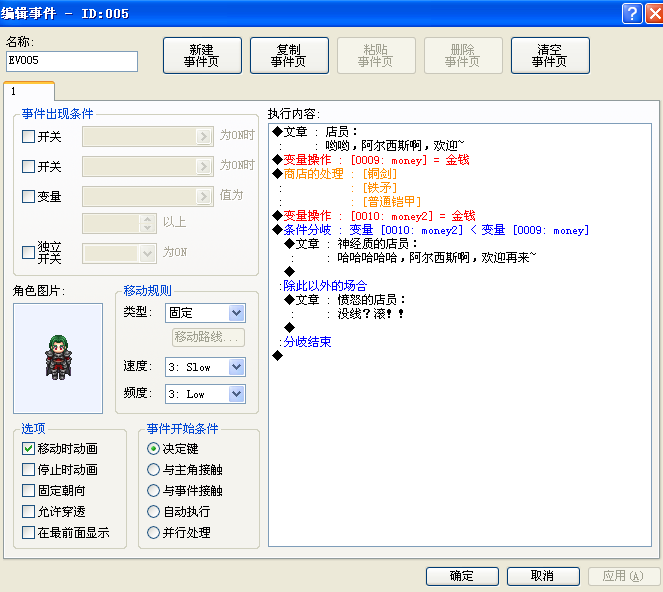Viewport: 663px width, 592px height.
Task: Enable the second 开关 condition checkbox
Action: [x=28, y=166]
